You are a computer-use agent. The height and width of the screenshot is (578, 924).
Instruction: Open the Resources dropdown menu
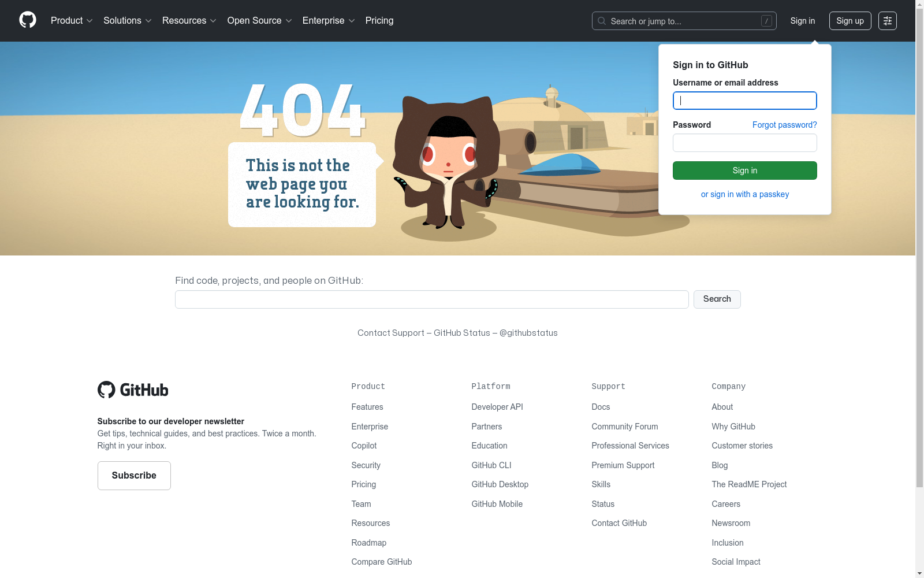pos(189,20)
